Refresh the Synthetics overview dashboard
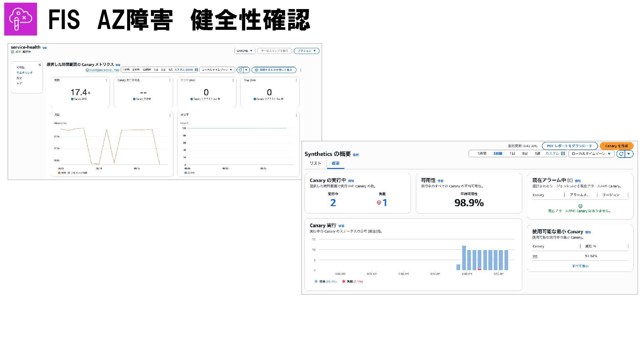 [x=621, y=154]
